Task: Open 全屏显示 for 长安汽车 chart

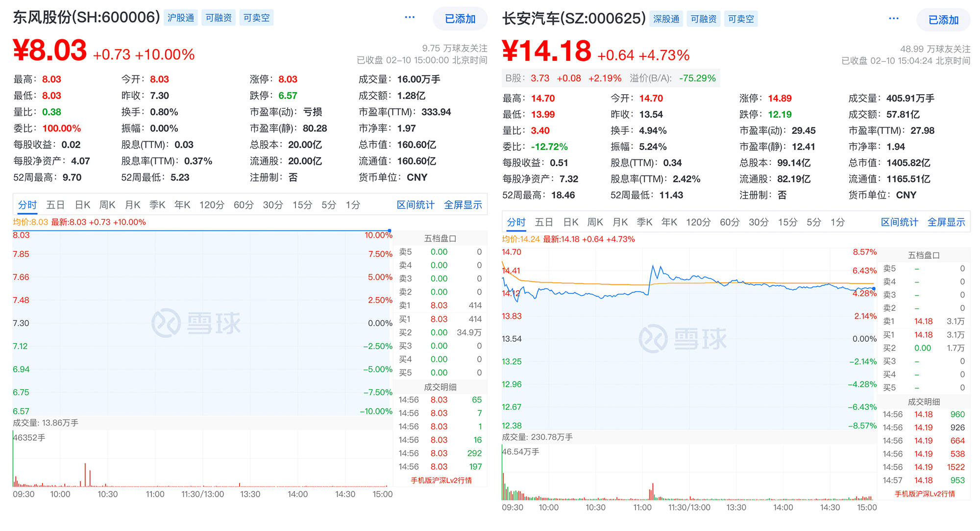Action: 946,222
